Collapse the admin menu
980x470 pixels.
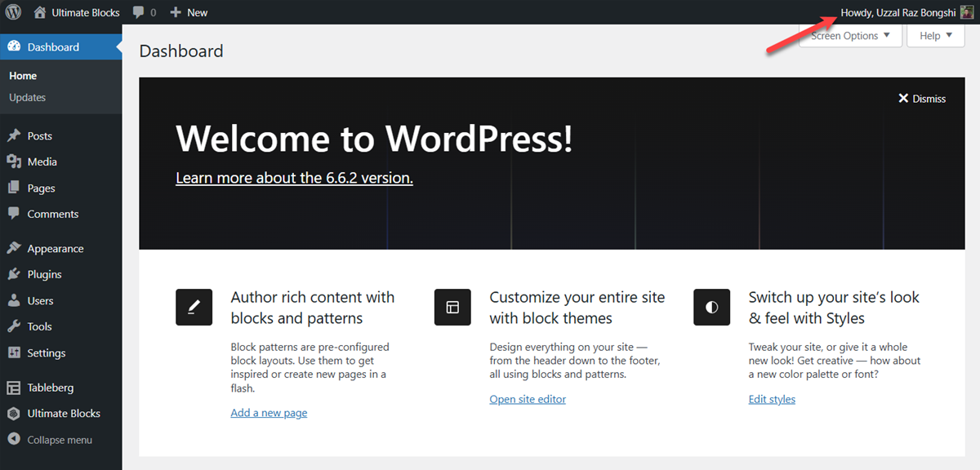(x=57, y=439)
